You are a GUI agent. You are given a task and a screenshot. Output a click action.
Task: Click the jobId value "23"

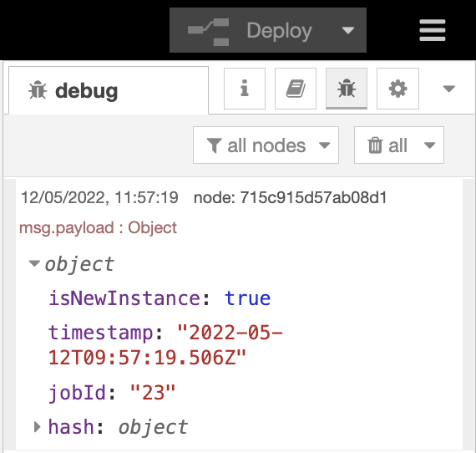point(153,393)
